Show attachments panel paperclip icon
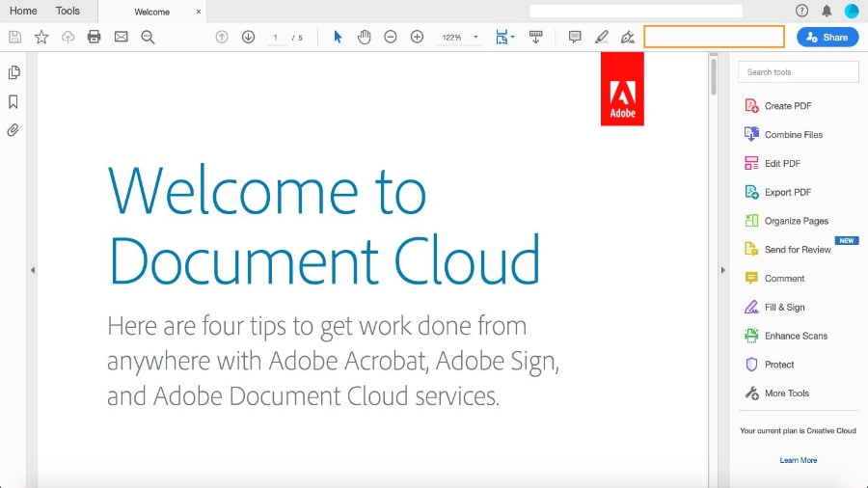This screenshot has height=488, width=868. [14, 130]
